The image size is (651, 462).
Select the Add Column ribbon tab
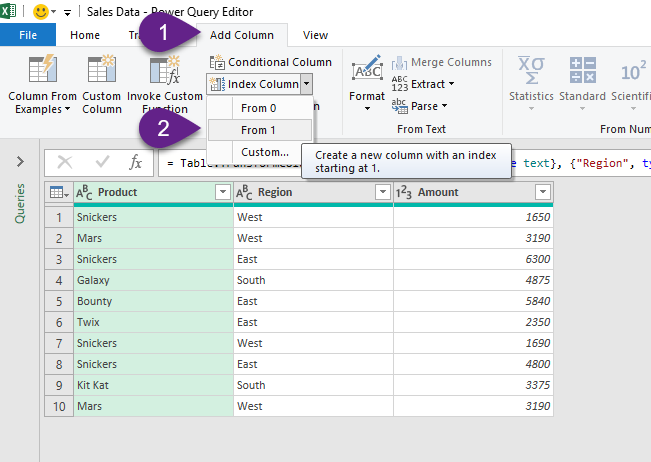pos(242,35)
